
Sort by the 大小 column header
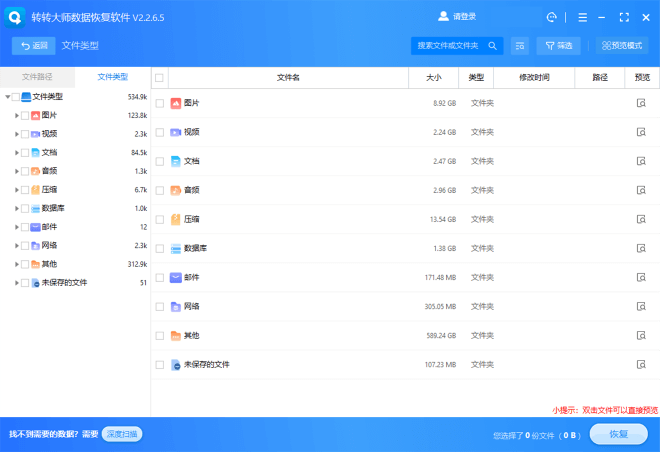point(433,77)
